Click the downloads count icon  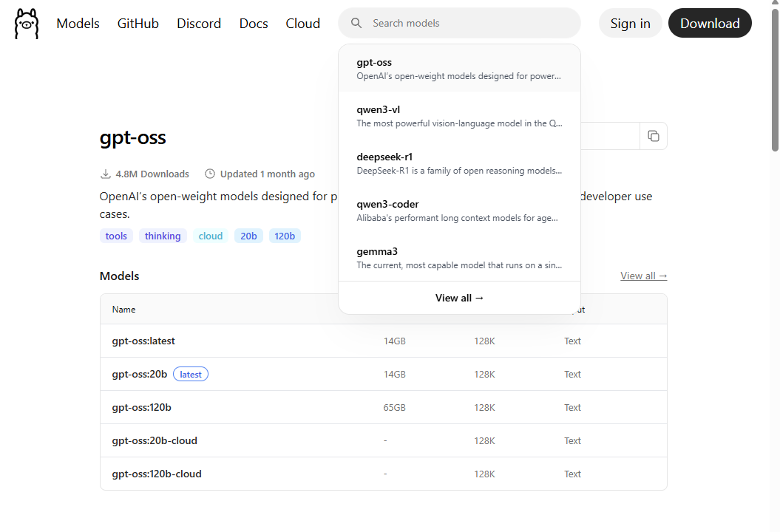coord(106,174)
